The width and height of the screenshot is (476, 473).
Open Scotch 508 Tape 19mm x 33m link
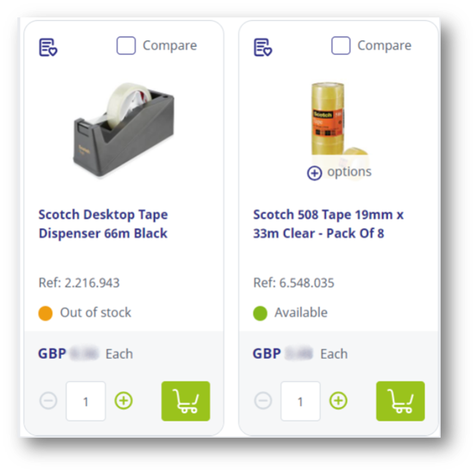coord(329,223)
